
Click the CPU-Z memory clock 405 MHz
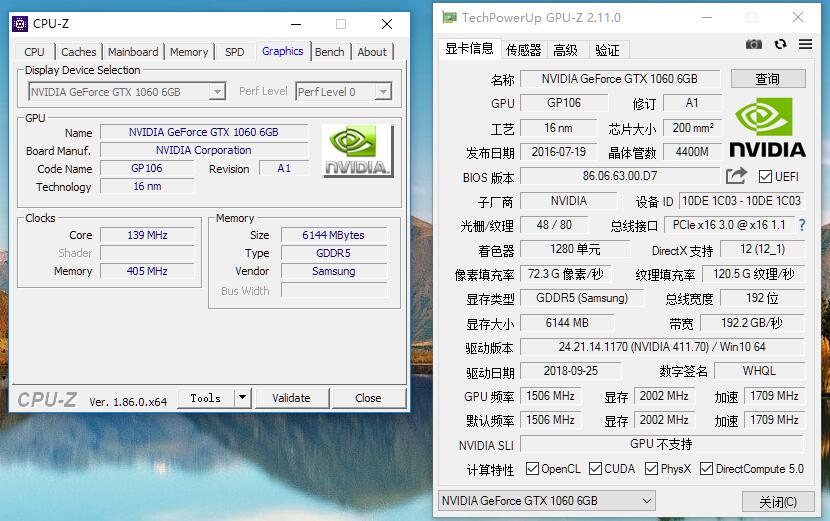[x=147, y=271]
